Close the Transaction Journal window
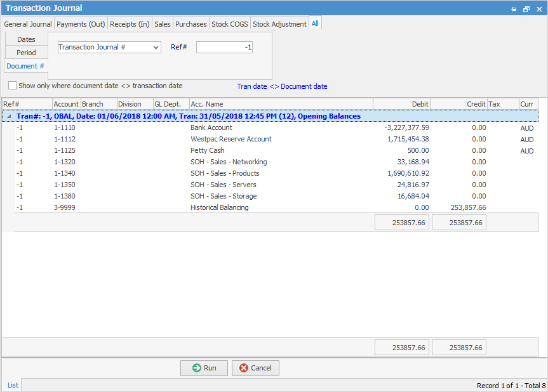548x392 pixels. click(538, 9)
